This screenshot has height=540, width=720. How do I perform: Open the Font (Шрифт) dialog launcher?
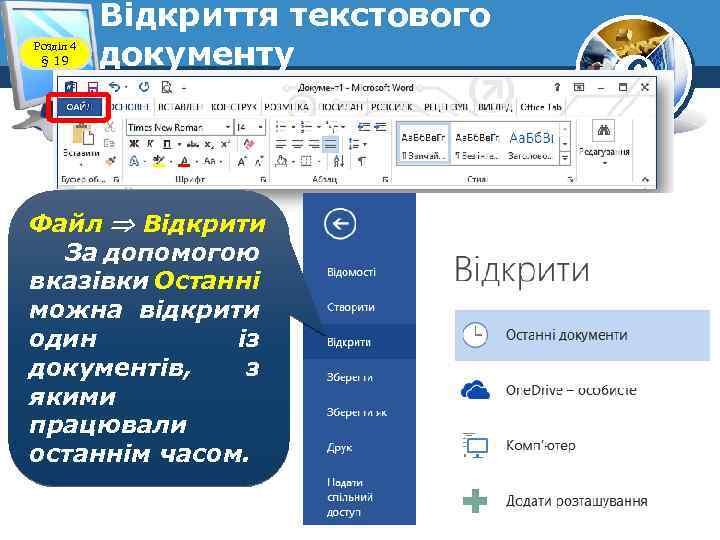pos(263,180)
